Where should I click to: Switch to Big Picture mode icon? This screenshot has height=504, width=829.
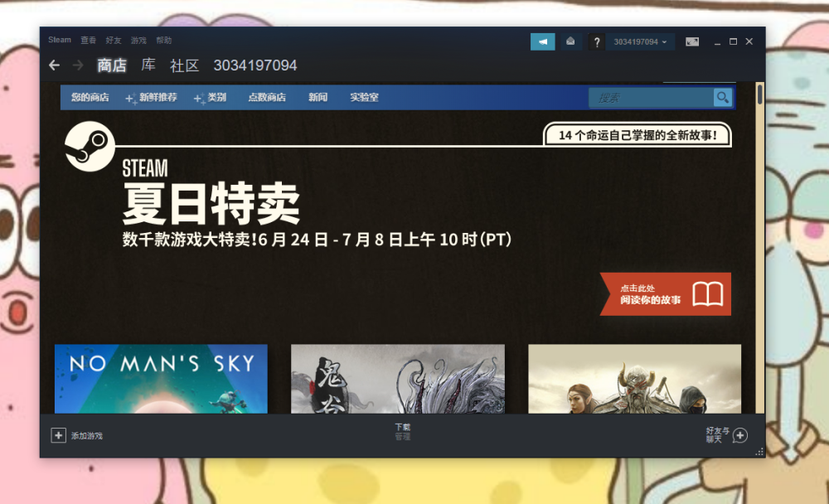tap(691, 41)
